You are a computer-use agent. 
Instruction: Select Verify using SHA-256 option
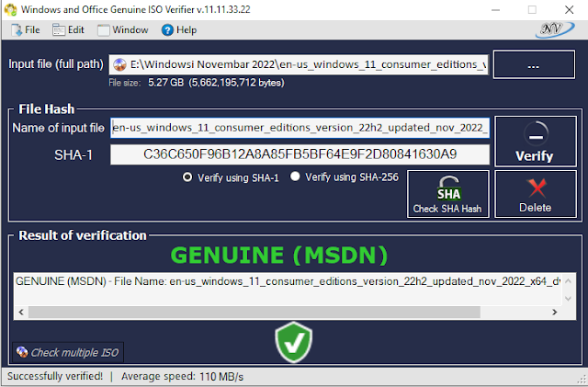[345, 176]
